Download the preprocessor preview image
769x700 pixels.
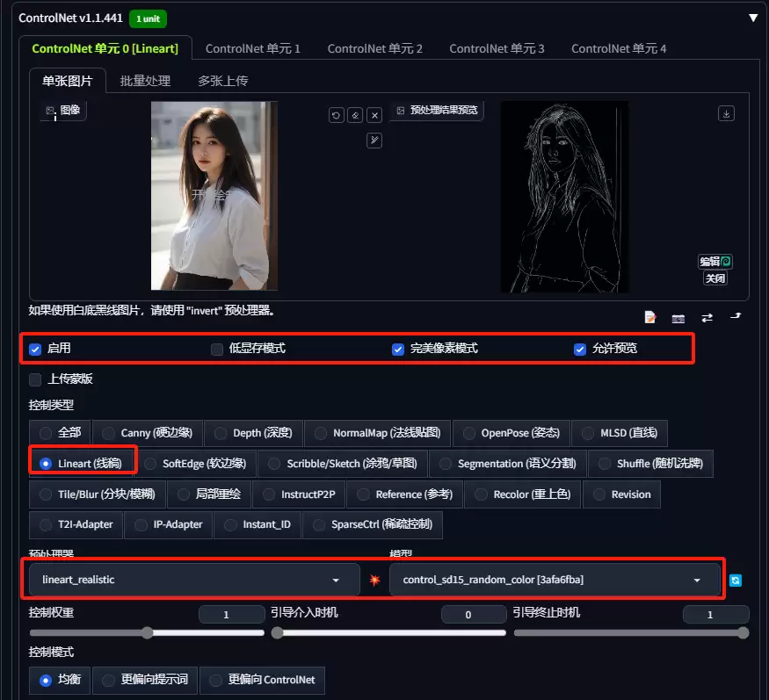pyautogui.click(x=726, y=113)
